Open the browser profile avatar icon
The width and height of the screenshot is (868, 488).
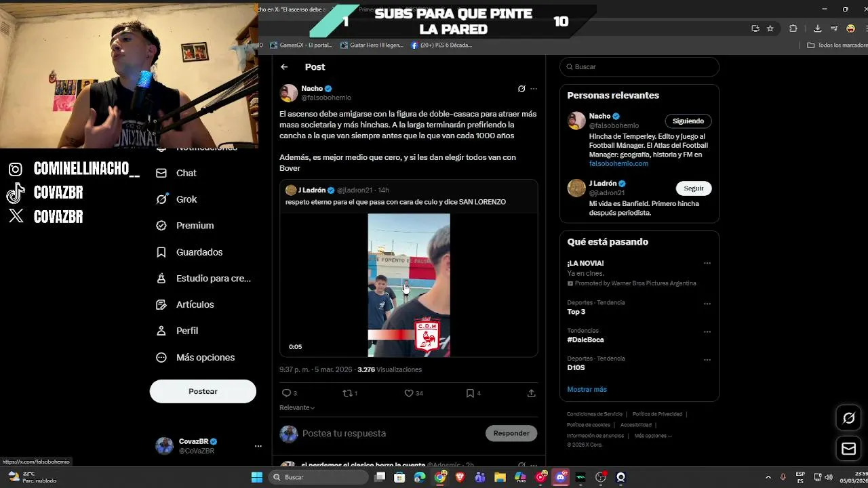pos(850,28)
